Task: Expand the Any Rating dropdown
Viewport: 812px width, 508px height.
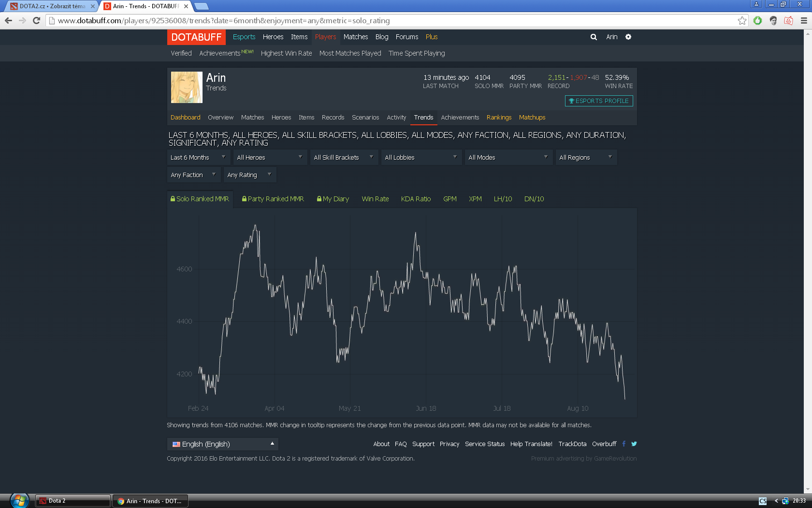Action: (249, 175)
